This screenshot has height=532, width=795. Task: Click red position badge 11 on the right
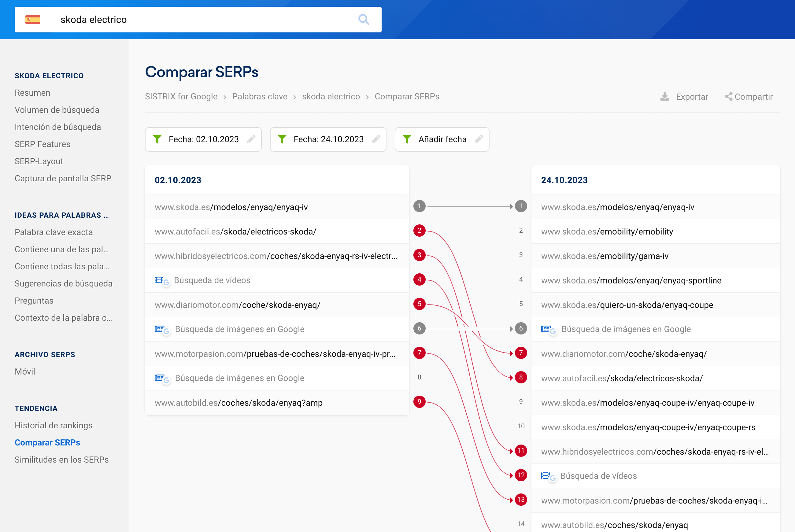pyautogui.click(x=521, y=451)
